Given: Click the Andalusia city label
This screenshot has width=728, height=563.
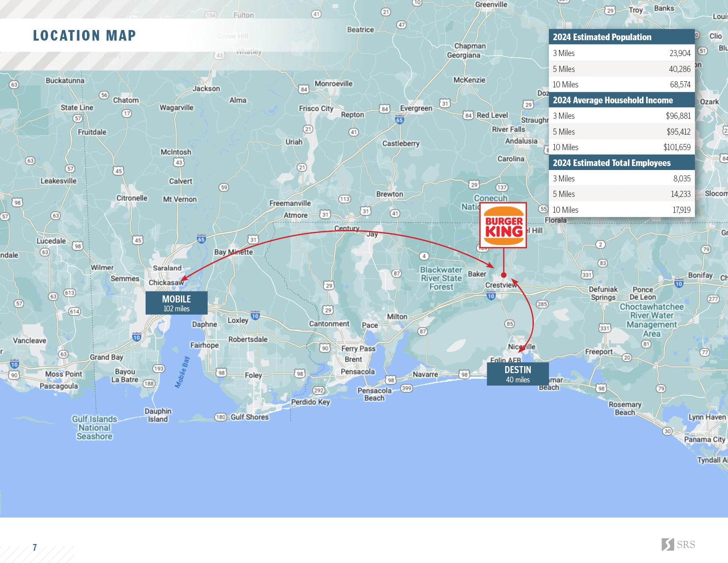Looking at the screenshot, I should click(x=521, y=141).
